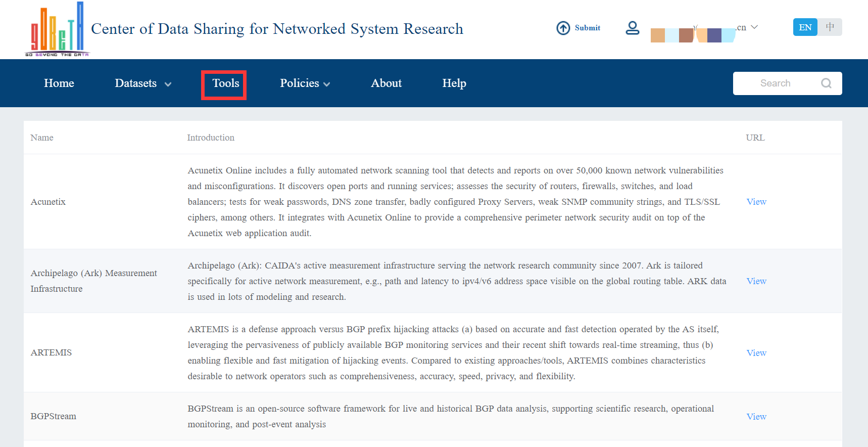Click the Name column header

pyautogui.click(x=42, y=138)
